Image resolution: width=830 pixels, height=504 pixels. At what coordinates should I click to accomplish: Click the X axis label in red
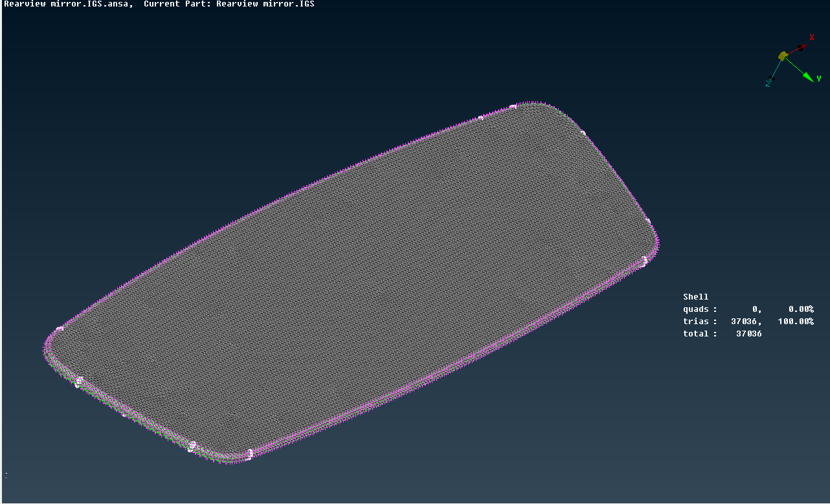coord(812,38)
